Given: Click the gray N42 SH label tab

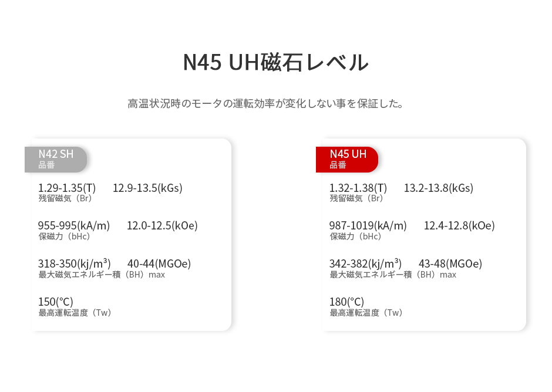Looking at the screenshot, I should pyautogui.click(x=56, y=159).
